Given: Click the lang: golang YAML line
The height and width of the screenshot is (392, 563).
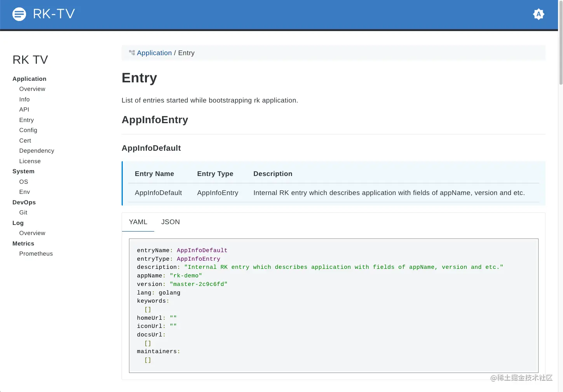Looking at the screenshot, I should [x=159, y=293].
